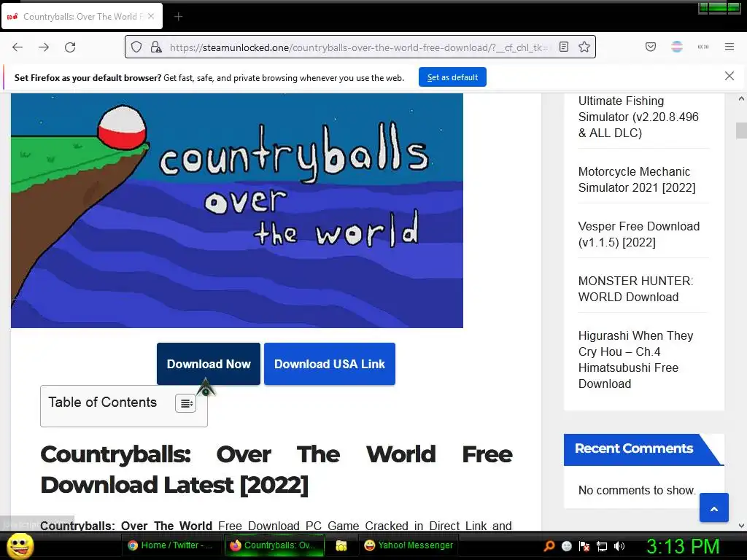
Task: Open Vesper Free Download sidebar link
Action: [x=638, y=234]
